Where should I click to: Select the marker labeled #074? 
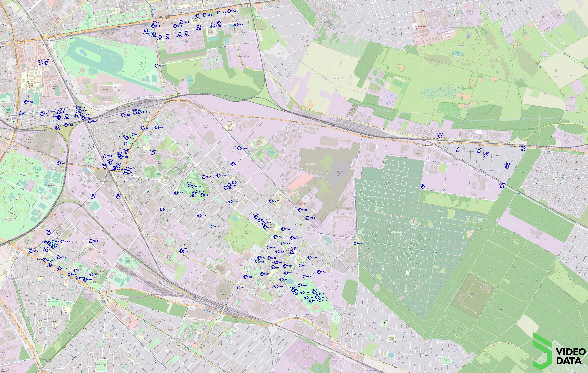[x=59, y=163]
